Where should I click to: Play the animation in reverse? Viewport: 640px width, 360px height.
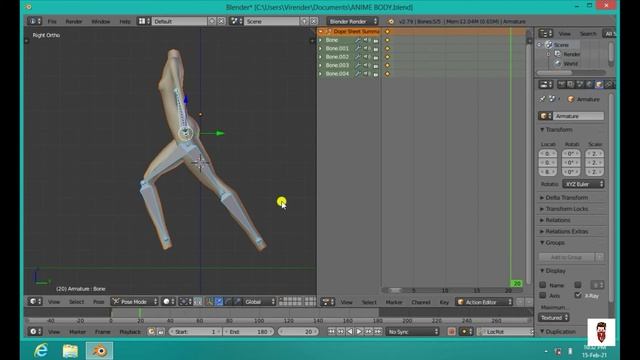350,331
